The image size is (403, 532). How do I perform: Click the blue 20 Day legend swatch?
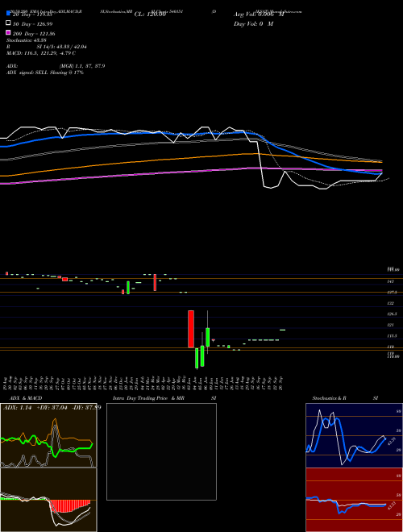pyautogui.click(x=8, y=14)
